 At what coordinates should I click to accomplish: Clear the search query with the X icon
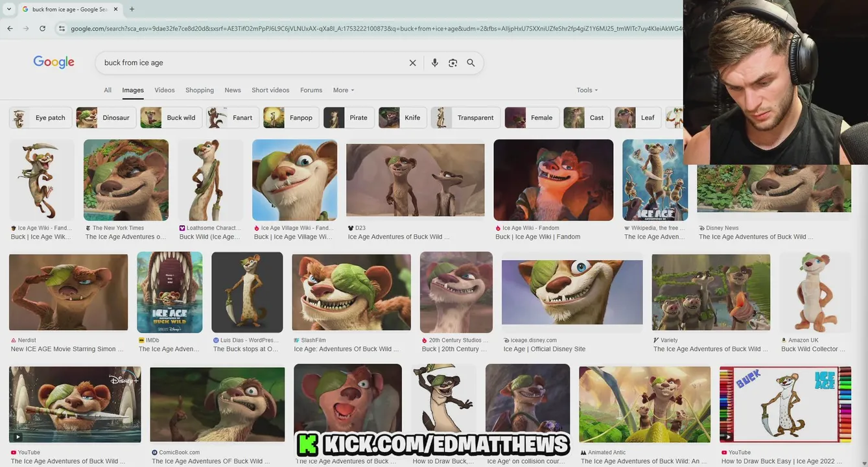point(412,63)
